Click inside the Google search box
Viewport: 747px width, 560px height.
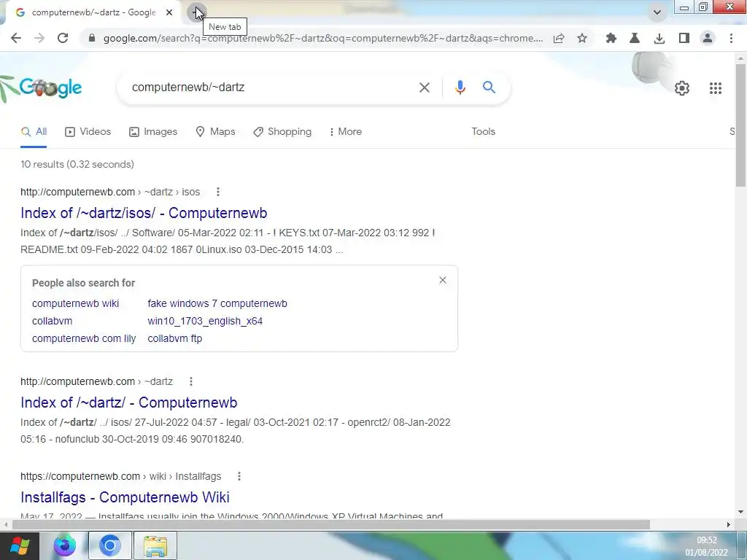271,87
